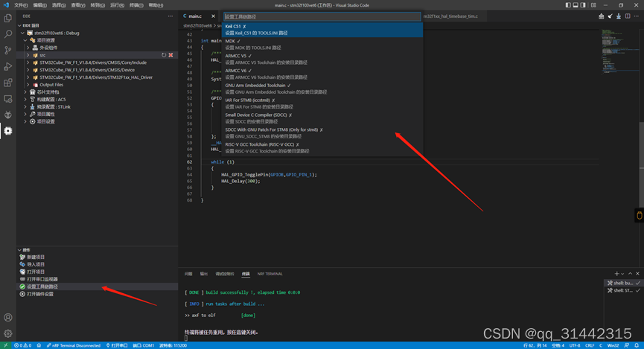Add new terminal with plus icon
Image resolution: width=644 pixels, height=349 pixels.
616,274
